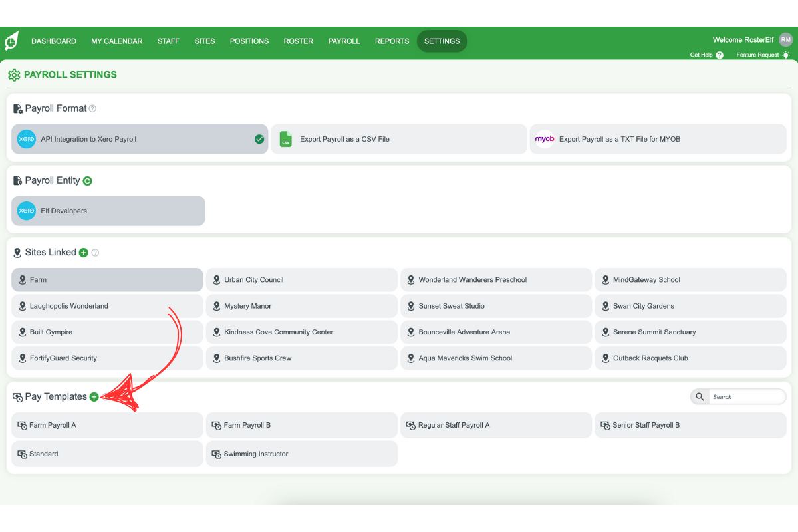
Task: Click the RosterElf leaf logo
Action: (13, 40)
